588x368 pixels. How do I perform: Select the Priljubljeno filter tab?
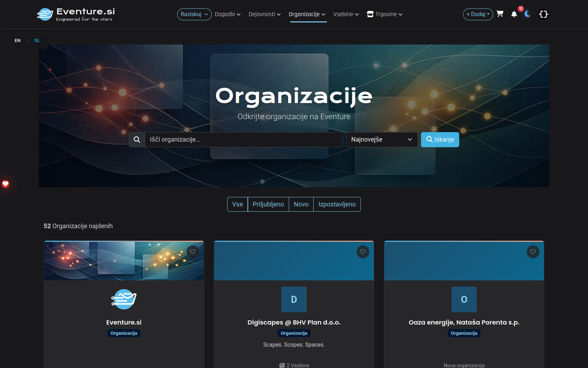(x=268, y=204)
